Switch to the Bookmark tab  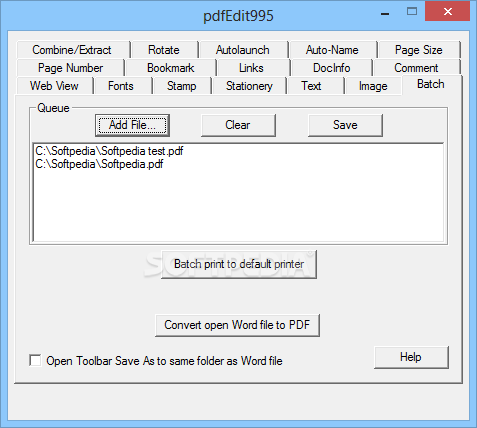171,68
